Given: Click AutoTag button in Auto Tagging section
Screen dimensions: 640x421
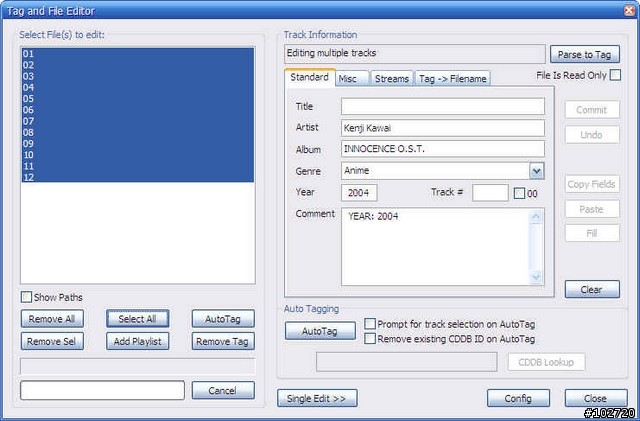Looking at the screenshot, I should pyautogui.click(x=320, y=331).
